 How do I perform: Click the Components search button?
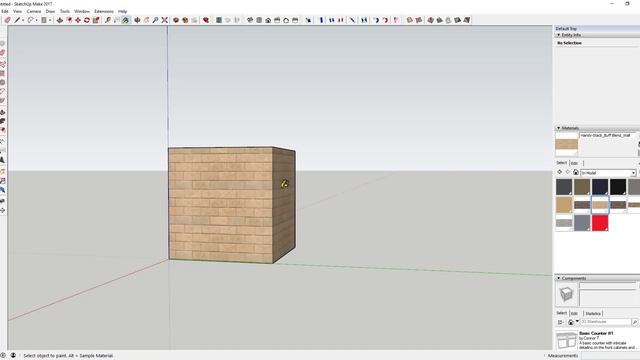tap(635, 322)
